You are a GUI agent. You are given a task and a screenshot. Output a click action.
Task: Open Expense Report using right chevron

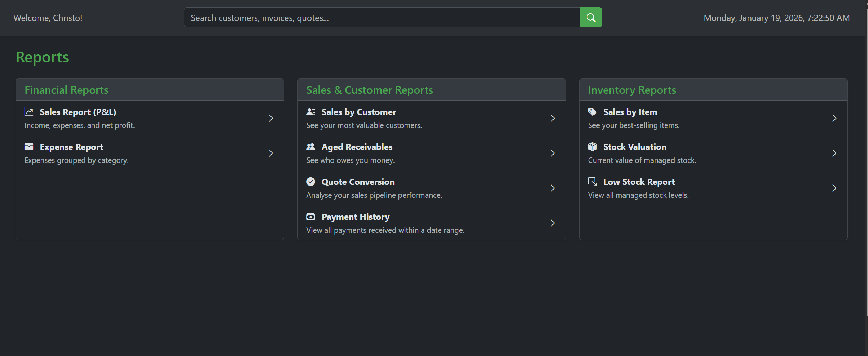(271, 153)
